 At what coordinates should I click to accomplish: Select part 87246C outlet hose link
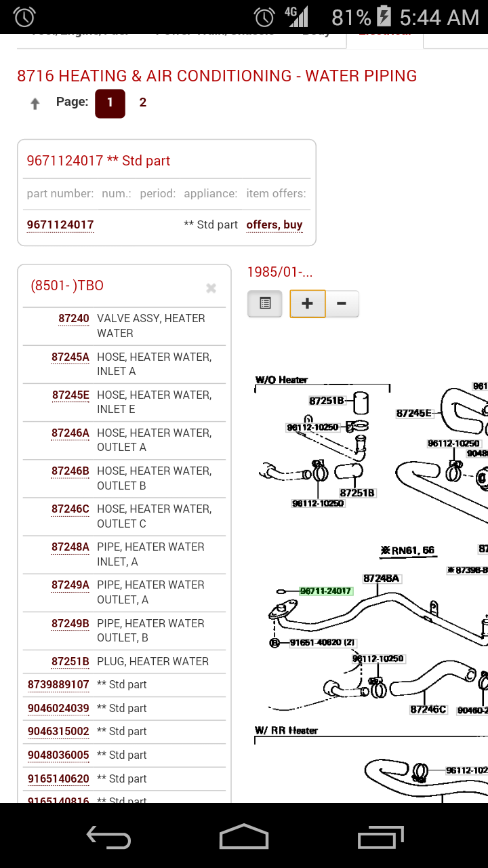pos(70,509)
